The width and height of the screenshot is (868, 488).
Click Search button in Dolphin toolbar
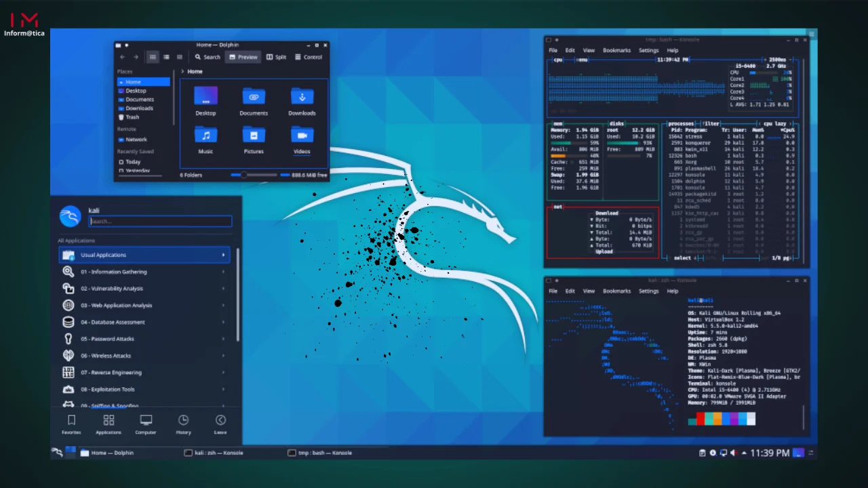[x=208, y=57]
